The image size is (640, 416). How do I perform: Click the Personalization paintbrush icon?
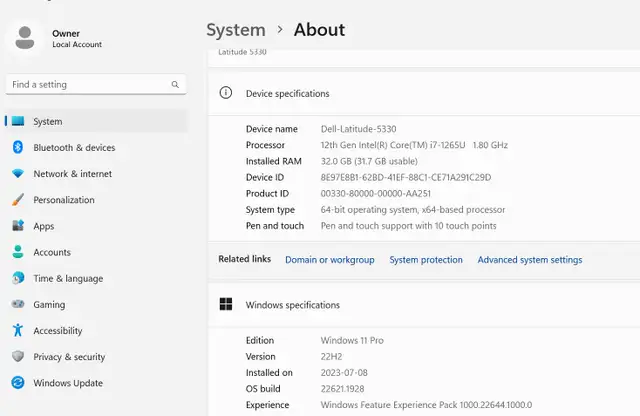point(18,200)
